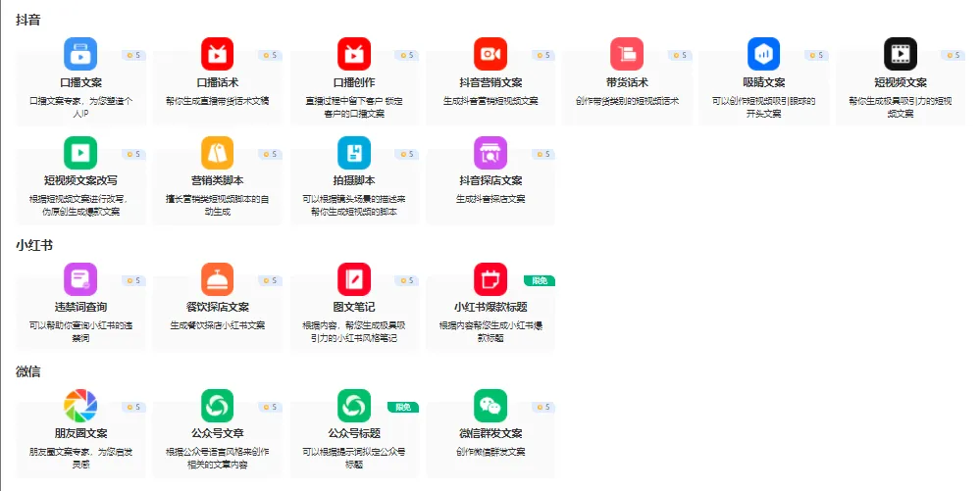The image size is (980, 491).
Task: Click the coin 5 badge on 短视频文案
Action: (954, 56)
